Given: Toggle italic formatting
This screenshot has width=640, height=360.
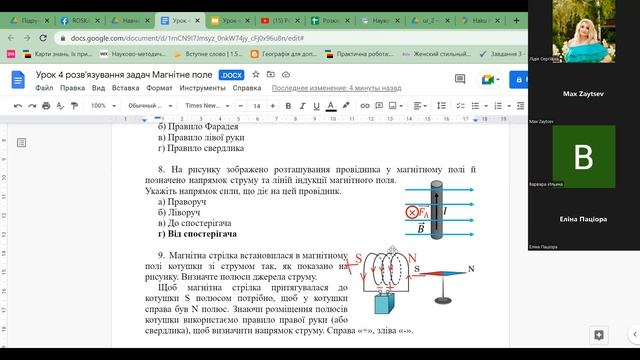Looking at the screenshot, I should point(302,106).
